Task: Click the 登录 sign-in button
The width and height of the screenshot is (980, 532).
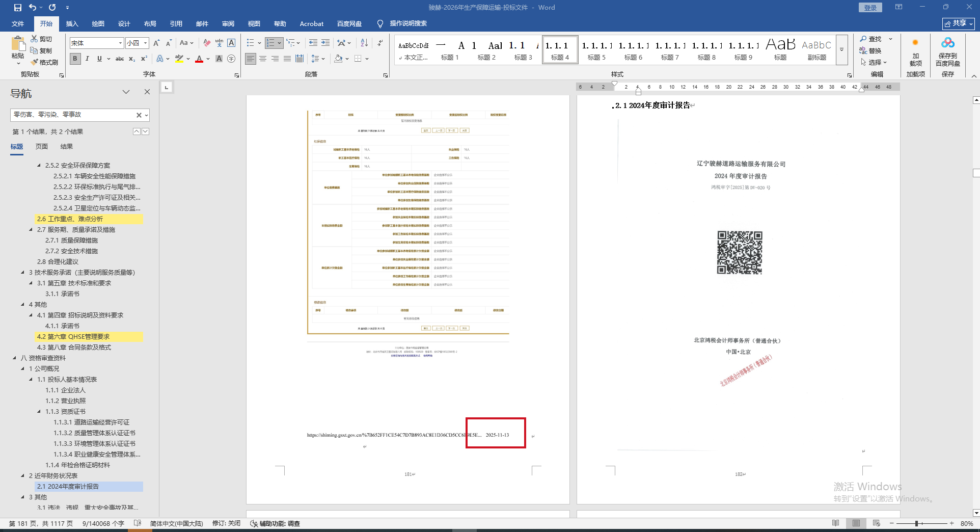Action: [870, 7]
